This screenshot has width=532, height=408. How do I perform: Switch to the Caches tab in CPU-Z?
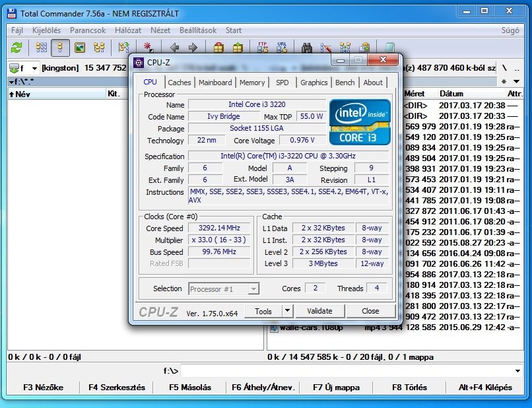pos(180,83)
